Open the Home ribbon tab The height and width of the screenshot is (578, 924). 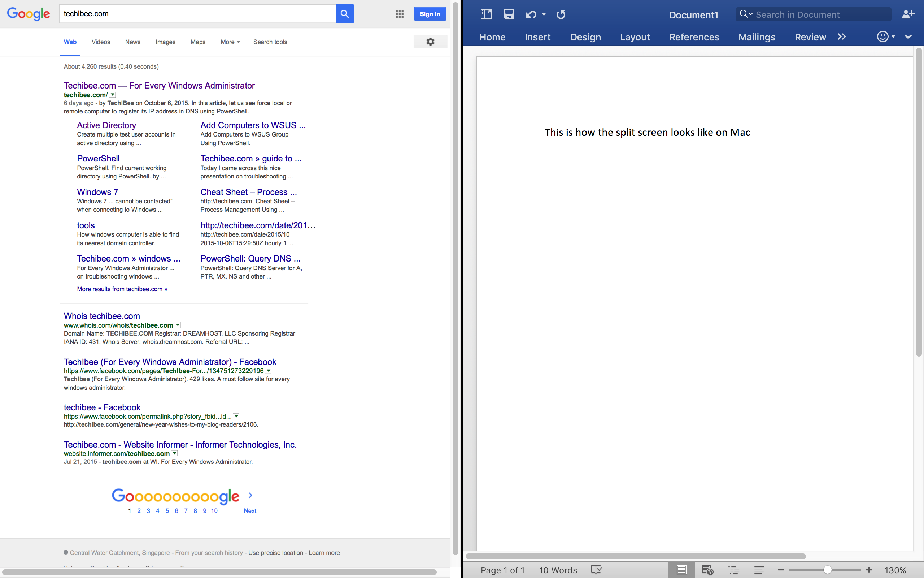tap(492, 37)
